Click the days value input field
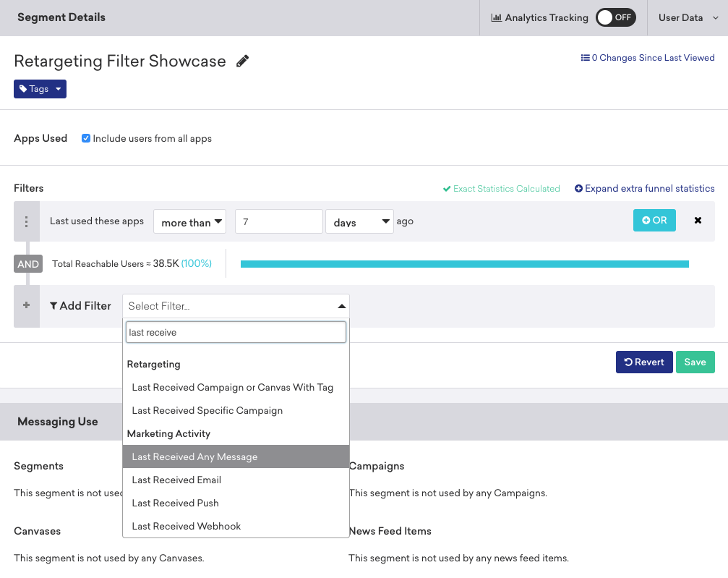The width and height of the screenshot is (728, 578). [x=278, y=221]
